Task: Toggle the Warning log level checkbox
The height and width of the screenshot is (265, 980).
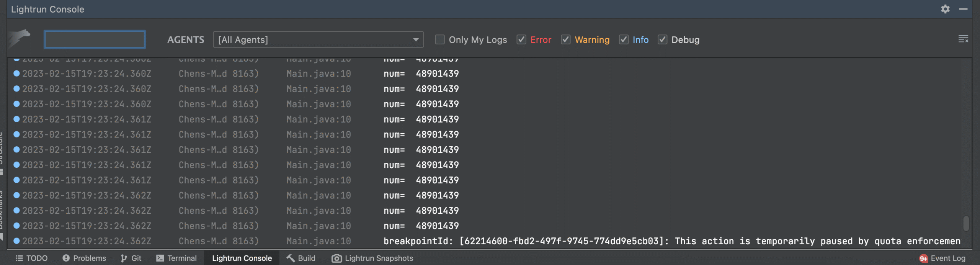Action: 566,39
